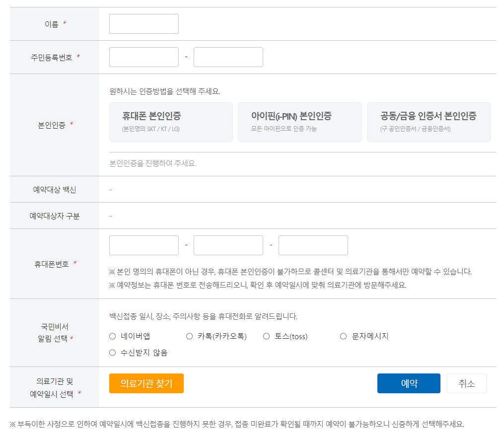Screen dimensions: 504x437
Task: Select 토스(toss) notification radio button
Action: pos(266,336)
